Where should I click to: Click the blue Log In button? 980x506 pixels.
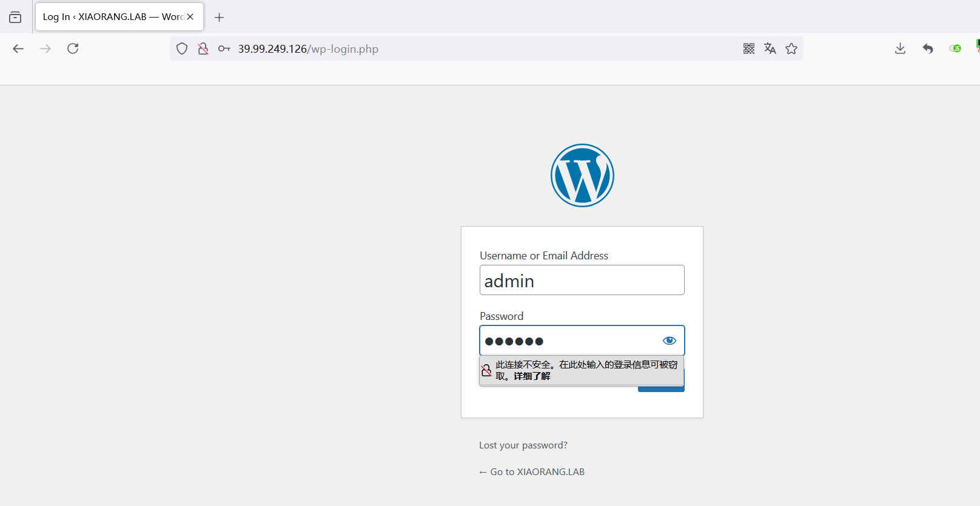[x=661, y=388]
